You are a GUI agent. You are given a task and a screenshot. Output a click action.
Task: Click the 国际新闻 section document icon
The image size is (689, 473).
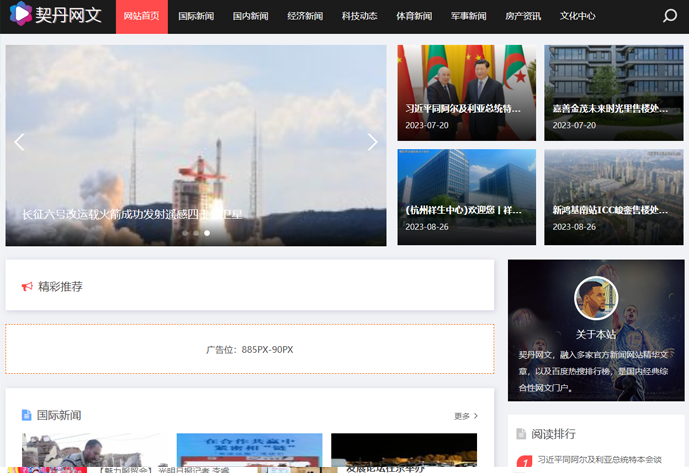[x=27, y=415]
